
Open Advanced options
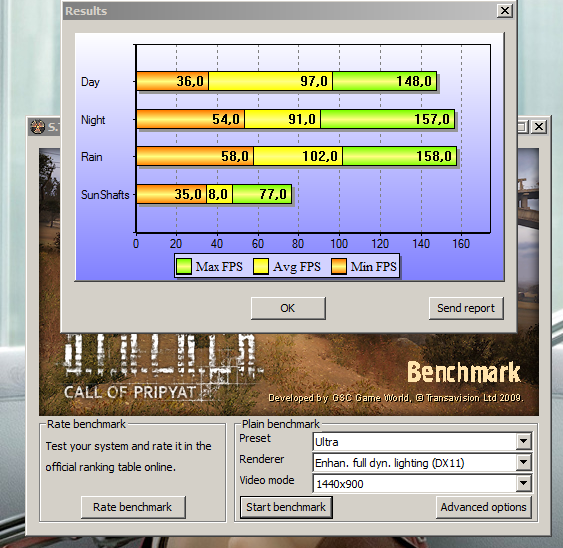tap(484, 507)
